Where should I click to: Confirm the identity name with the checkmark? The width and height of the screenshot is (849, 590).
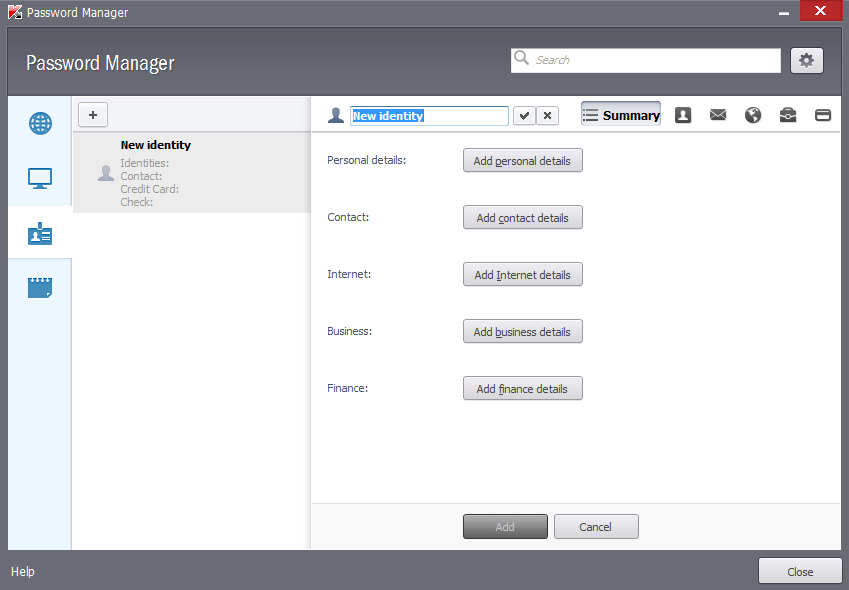click(x=524, y=116)
